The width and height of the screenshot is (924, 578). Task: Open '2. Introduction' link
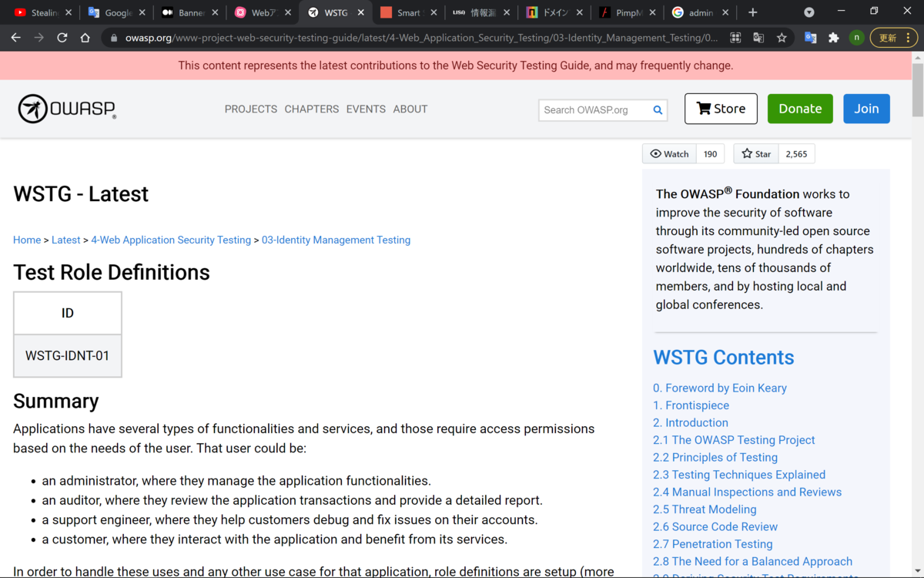(691, 422)
